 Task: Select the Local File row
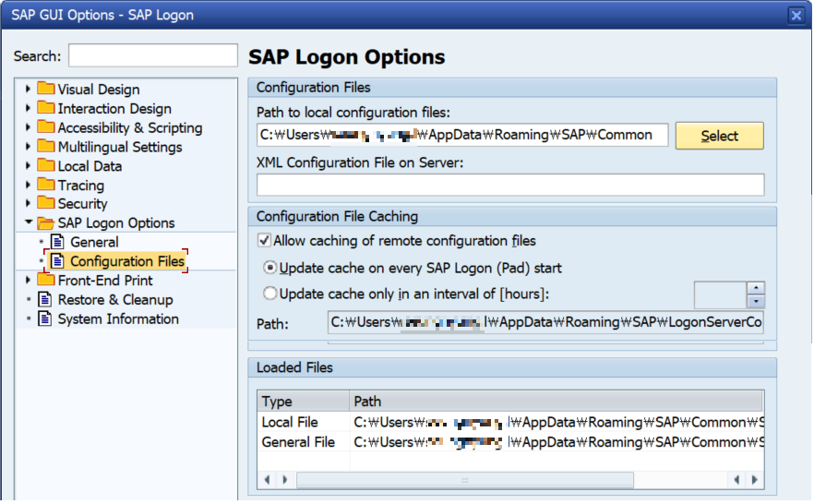click(510, 422)
